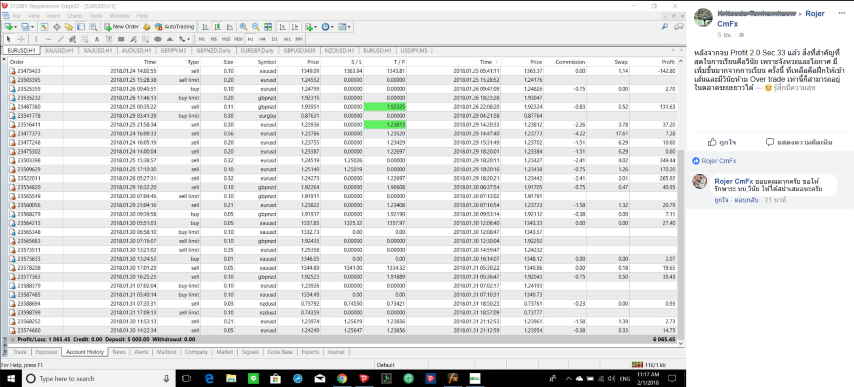Viewport: 854px width, 387px height.
Task: Open the New Chart toolbar icon
Action: (x=8, y=27)
